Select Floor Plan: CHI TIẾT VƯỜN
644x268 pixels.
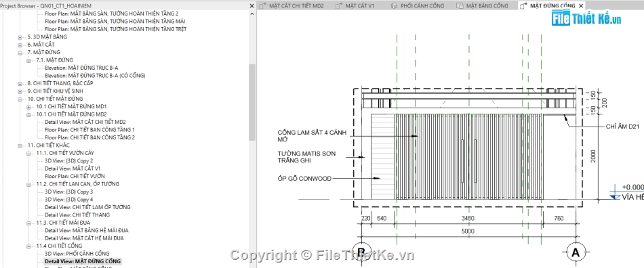(x=75, y=176)
